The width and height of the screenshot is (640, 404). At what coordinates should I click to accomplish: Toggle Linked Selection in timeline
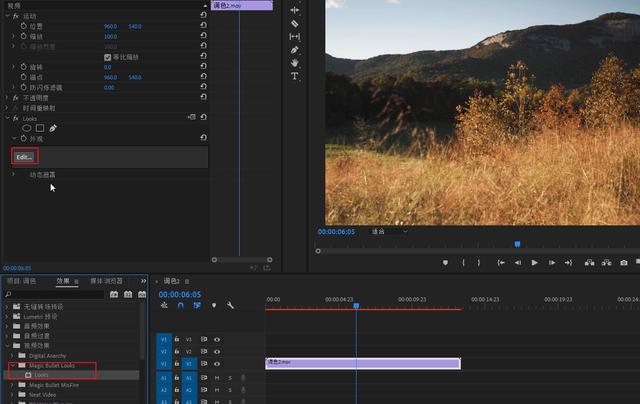click(197, 305)
